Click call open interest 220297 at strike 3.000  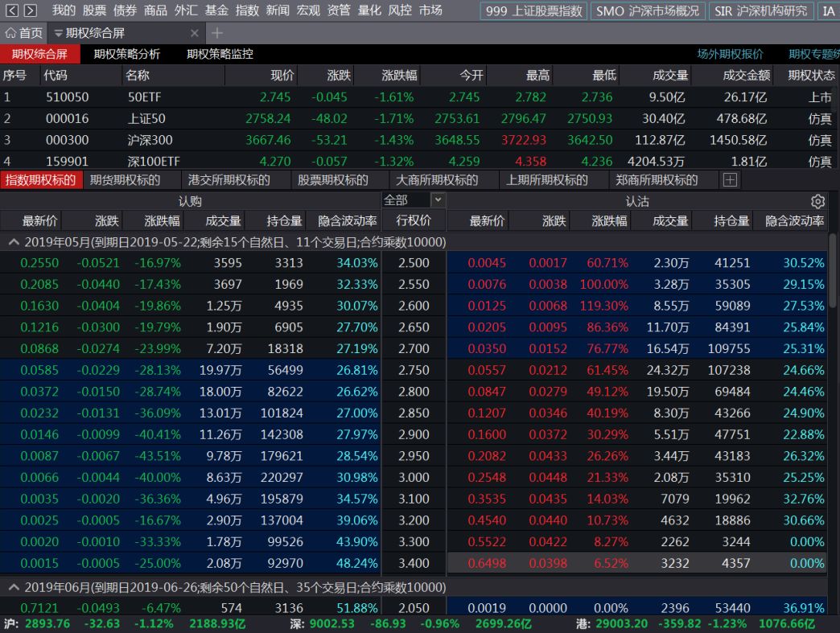tap(282, 477)
